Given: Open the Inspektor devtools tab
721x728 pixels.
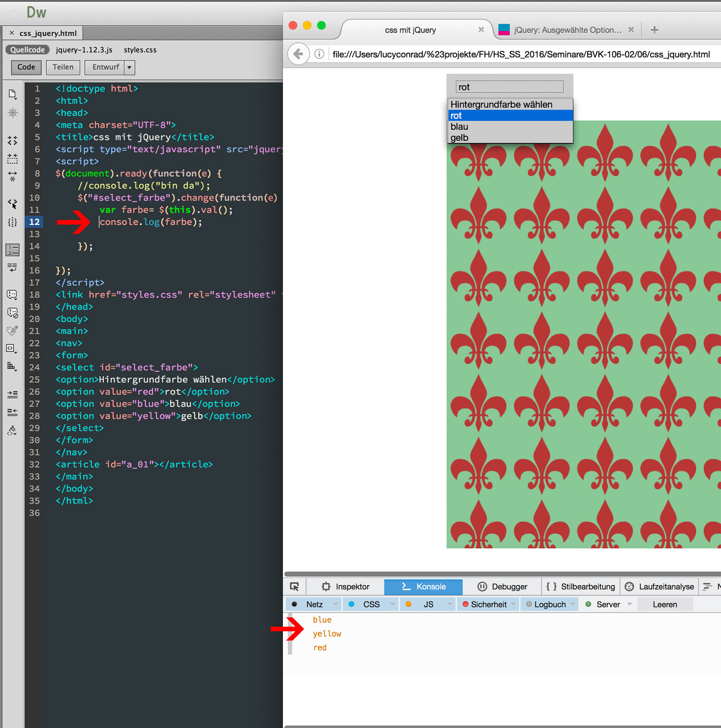Looking at the screenshot, I should coord(346,587).
